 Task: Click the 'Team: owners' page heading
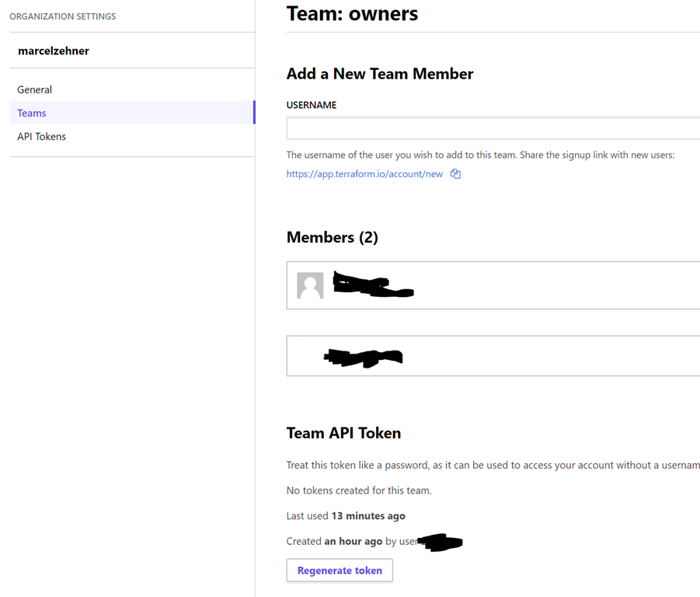coord(352,13)
